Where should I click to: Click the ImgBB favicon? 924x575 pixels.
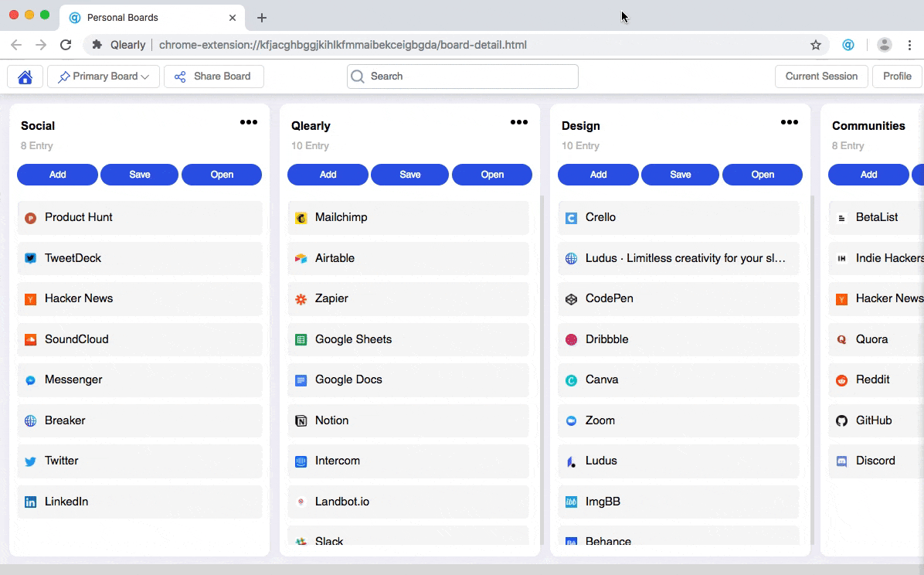[572, 502]
